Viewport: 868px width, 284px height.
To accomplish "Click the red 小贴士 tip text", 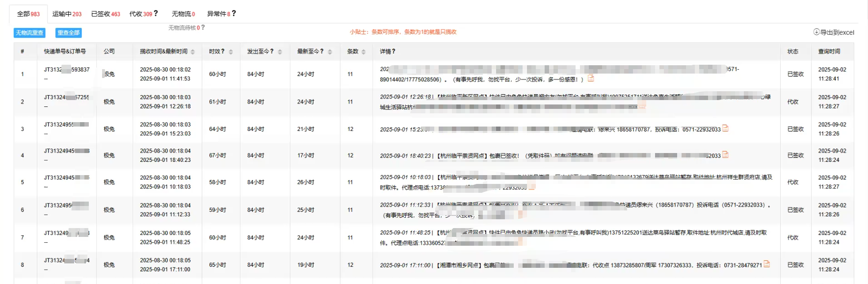I will 403,32.
